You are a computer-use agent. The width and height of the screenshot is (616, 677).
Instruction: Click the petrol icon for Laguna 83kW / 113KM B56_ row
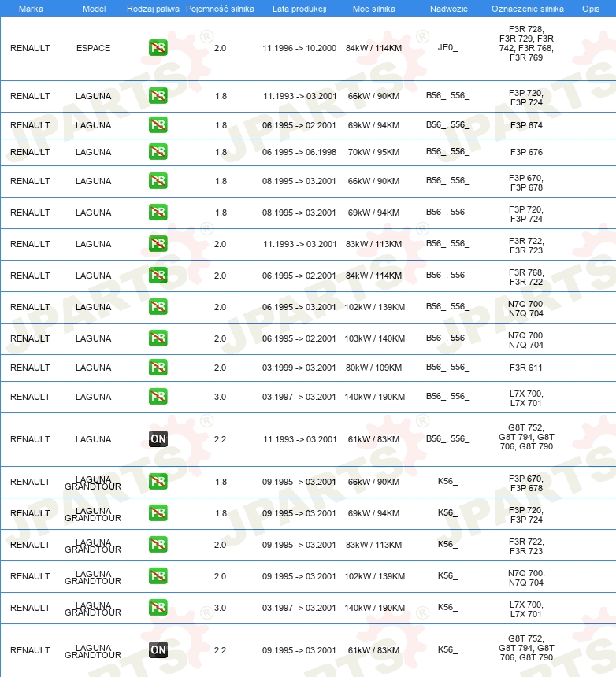[x=158, y=243]
